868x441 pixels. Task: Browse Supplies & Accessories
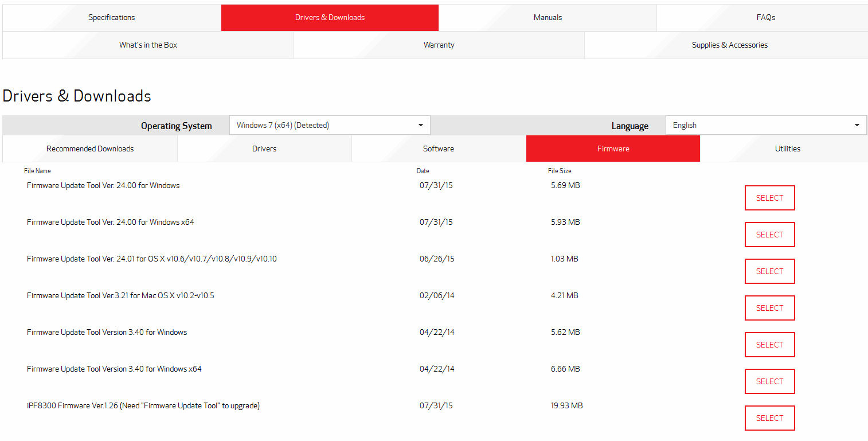pyautogui.click(x=729, y=45)
